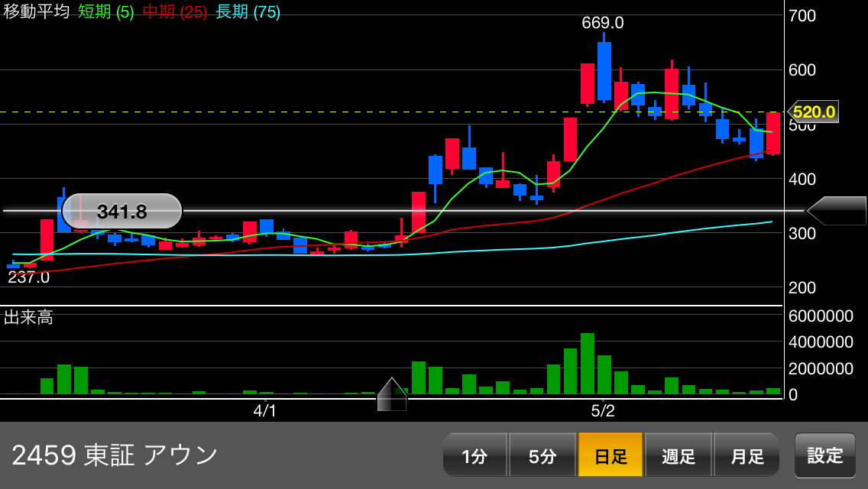Tap the 341.8 crosshair price bubble

[122, 212]
